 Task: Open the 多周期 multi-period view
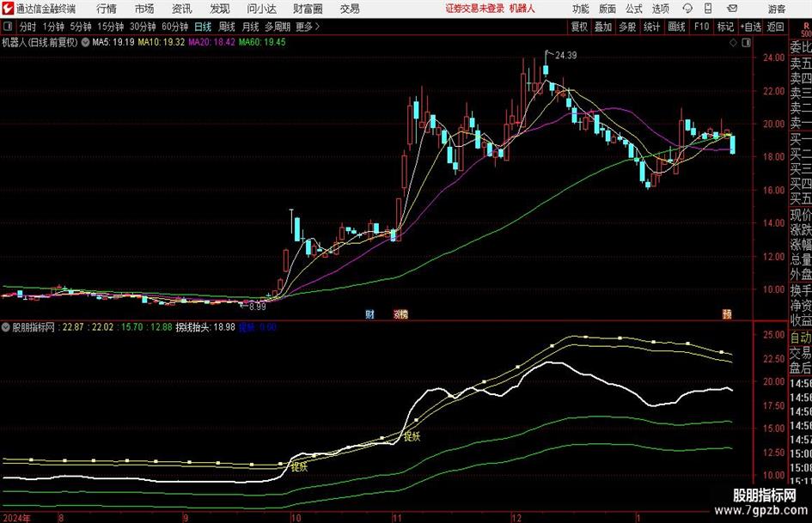(x=278, y=27)
